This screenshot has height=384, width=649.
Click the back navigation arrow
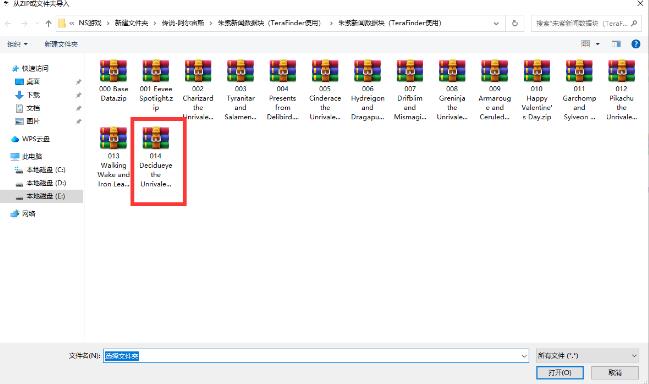coord(8,24)
